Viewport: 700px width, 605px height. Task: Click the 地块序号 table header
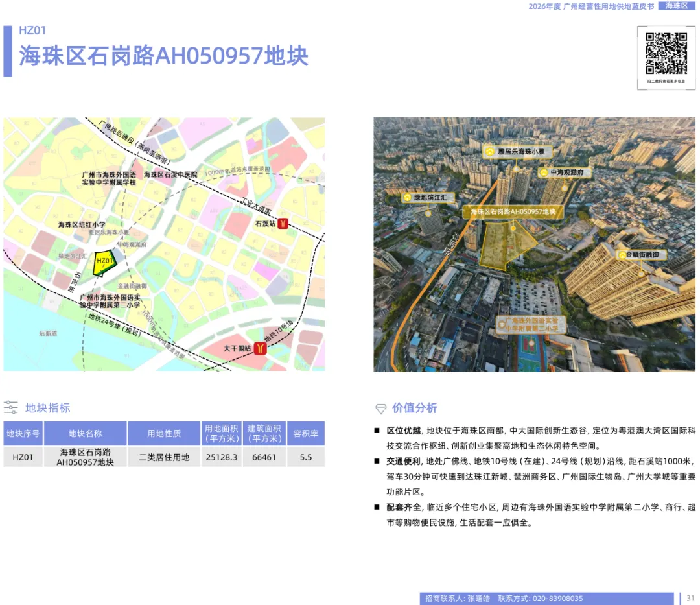coord(23,434)
